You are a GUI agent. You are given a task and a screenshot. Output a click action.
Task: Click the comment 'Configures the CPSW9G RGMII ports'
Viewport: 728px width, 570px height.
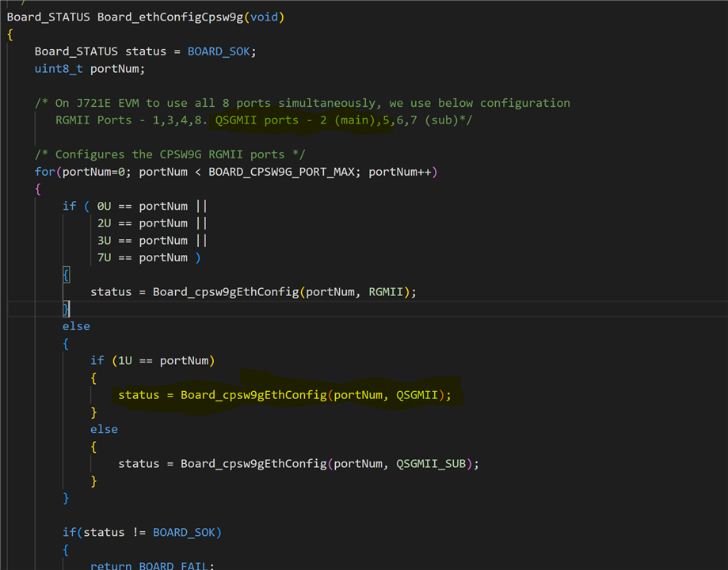[x=170, y=154]
